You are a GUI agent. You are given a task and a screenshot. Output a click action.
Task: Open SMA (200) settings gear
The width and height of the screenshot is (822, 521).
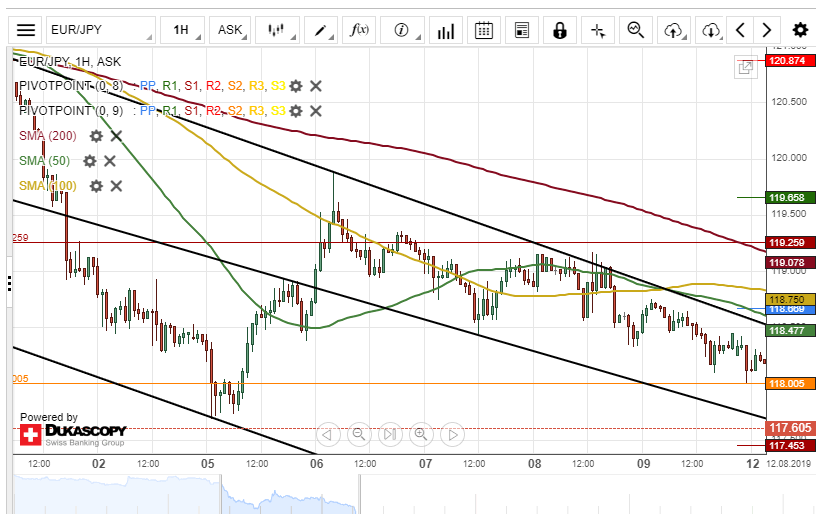coord(96,136)
